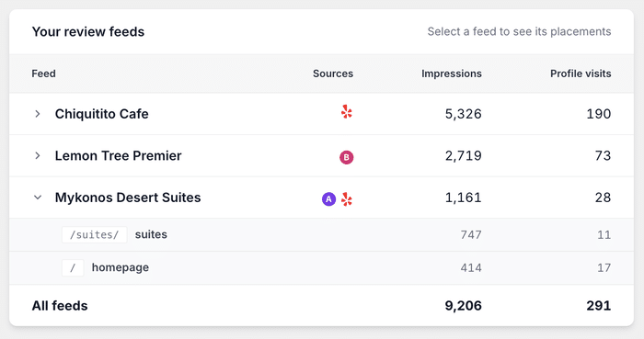The height and width of the screenshot is (339, 644).
Task: Click the /suites/ path tag
Action: tap(95, 235)
